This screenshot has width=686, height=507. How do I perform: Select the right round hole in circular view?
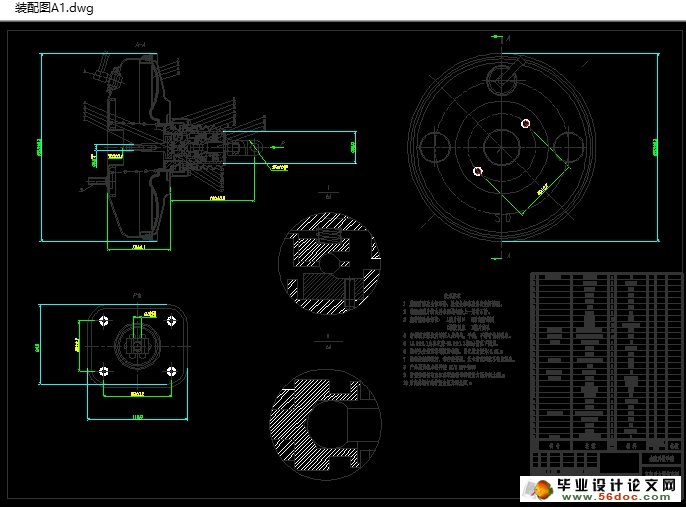point(567,147)
